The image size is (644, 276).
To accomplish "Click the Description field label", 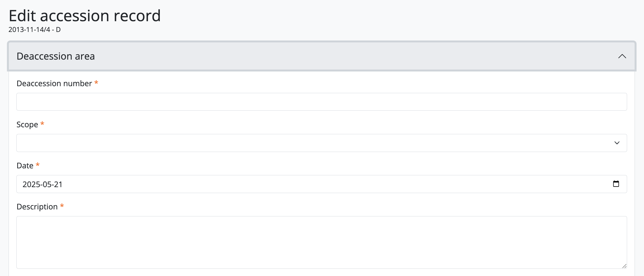I will (37, 207).
